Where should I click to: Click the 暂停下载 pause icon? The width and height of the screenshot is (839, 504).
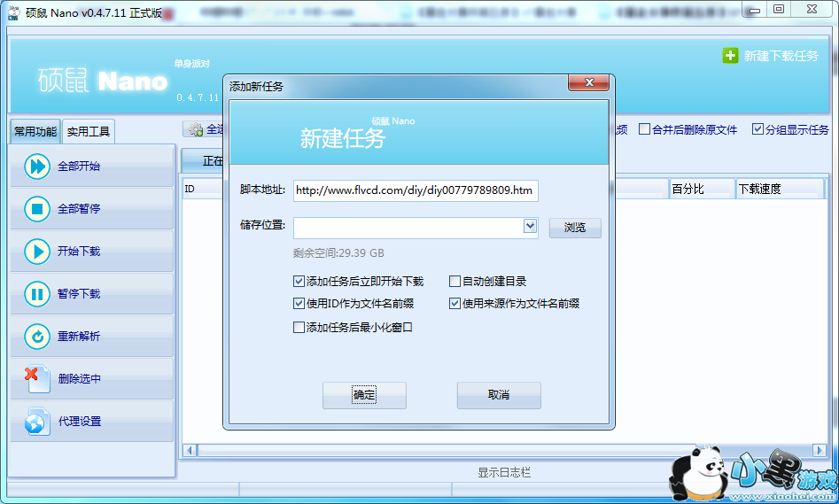[x=37, y=294]
